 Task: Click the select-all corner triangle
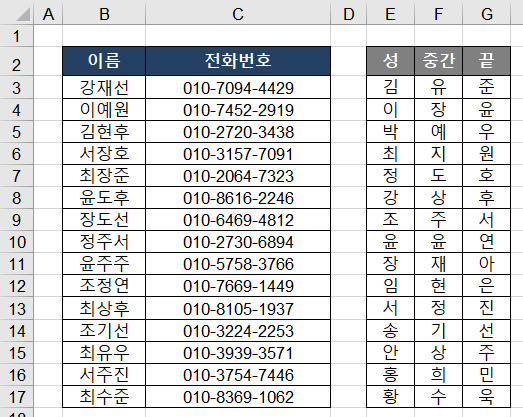pos(23,14)
